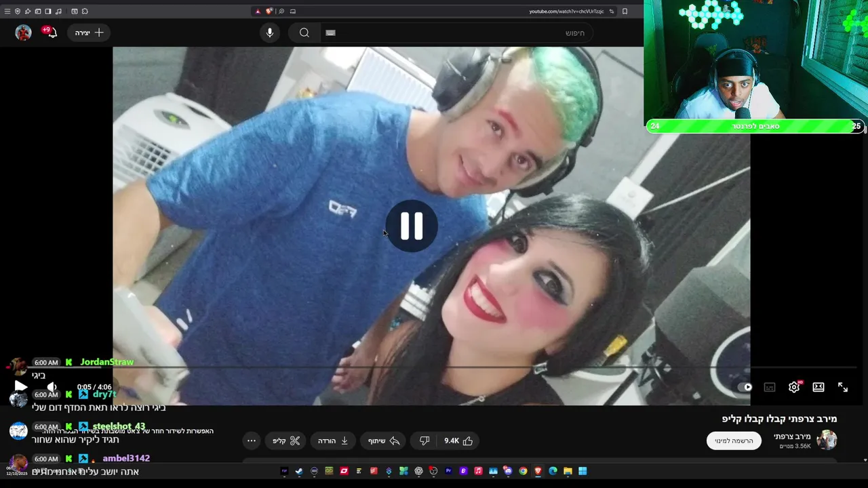Share the video with the שיתוף button
Screen dimensions: 868x488
(x=384, y=441)
